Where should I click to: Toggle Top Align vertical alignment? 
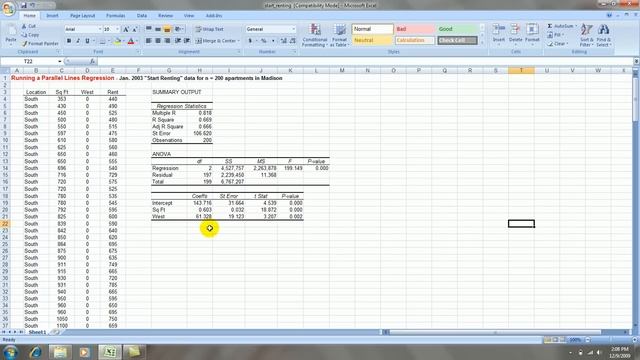tap(149, 29)
